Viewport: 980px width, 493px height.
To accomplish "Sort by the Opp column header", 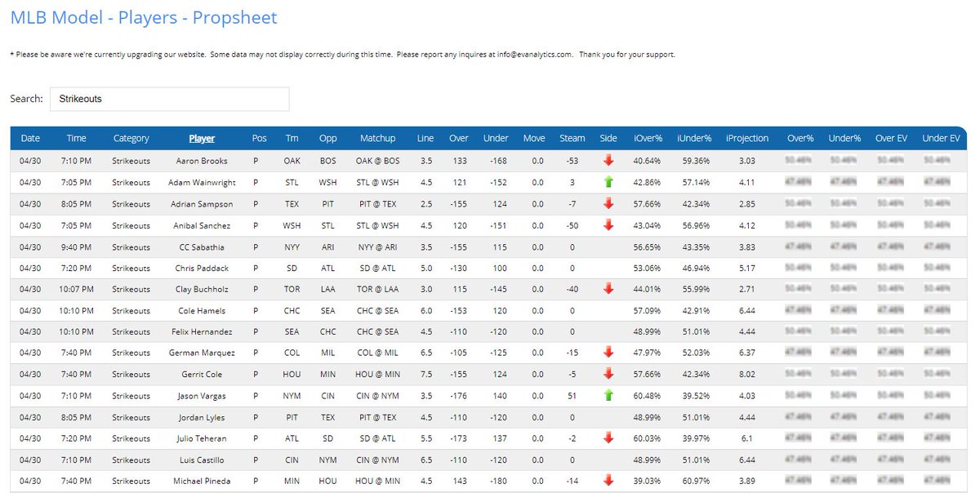I will 328,138.
